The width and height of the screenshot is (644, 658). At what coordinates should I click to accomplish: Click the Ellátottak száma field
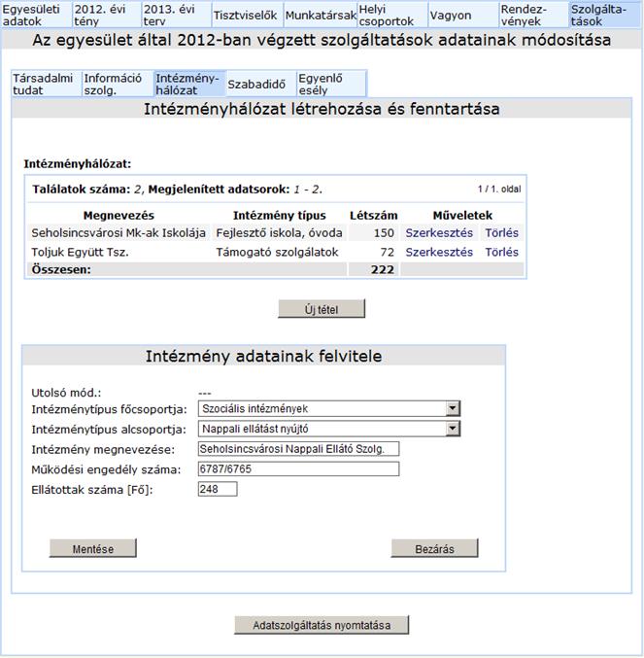[218, 489]
